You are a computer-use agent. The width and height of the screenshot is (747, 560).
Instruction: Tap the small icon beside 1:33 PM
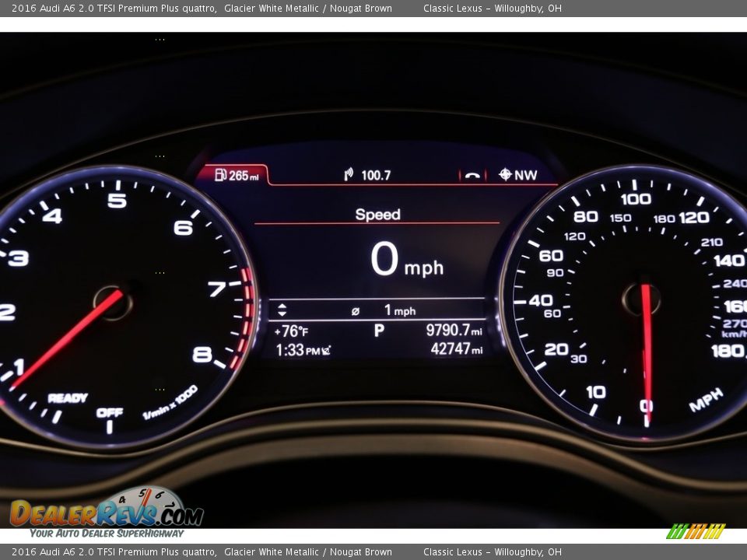point(325,351)
